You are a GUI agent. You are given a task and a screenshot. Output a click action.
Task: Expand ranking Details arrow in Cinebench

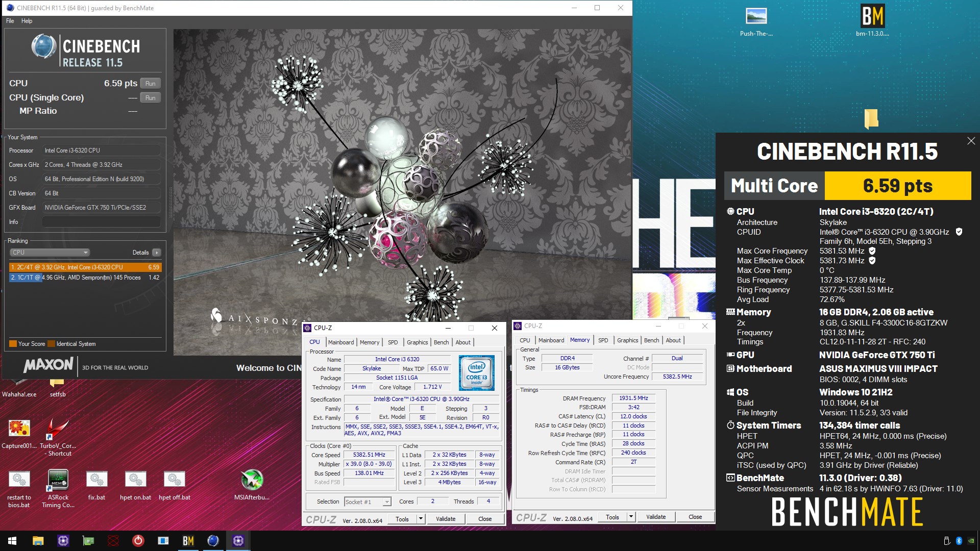(156, 252)
